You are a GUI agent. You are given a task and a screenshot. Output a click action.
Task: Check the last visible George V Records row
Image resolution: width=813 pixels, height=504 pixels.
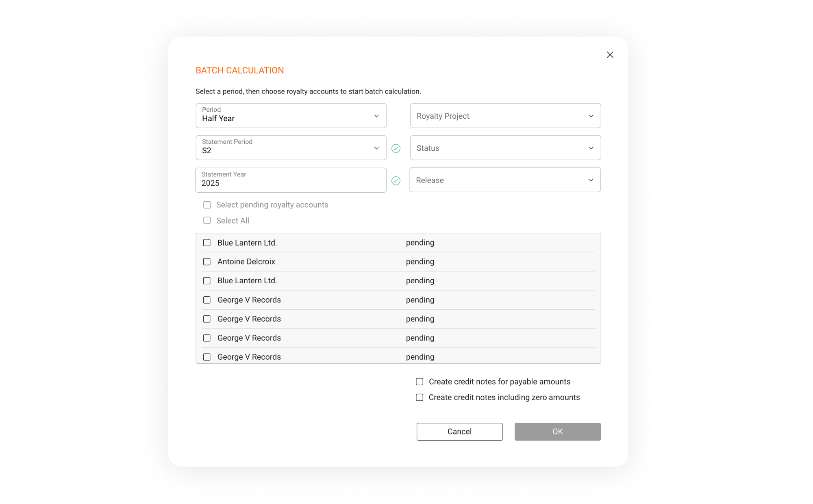tap(207, 357)
